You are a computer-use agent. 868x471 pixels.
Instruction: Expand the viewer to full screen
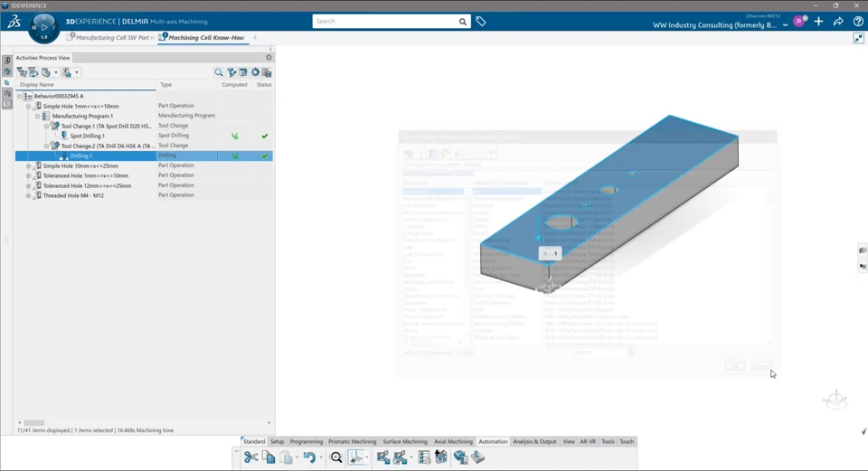(x=858, y=38)
